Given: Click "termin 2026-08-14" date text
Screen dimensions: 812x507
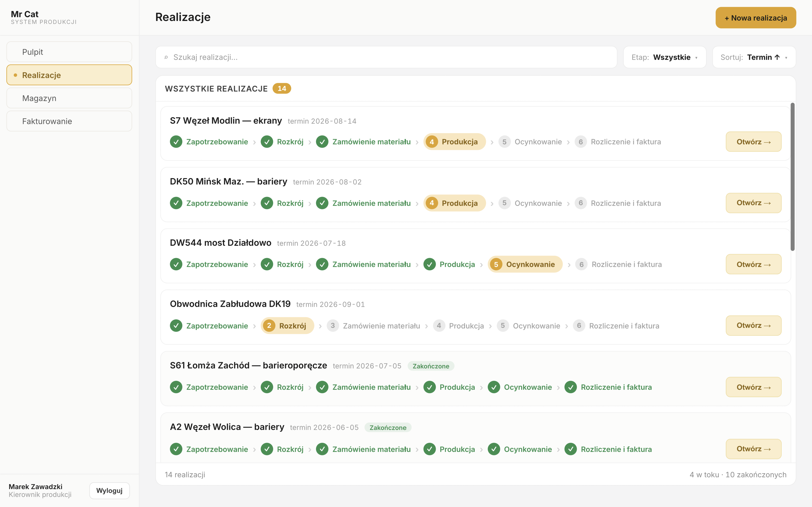Looking at the screenshot, I should 322,121.
